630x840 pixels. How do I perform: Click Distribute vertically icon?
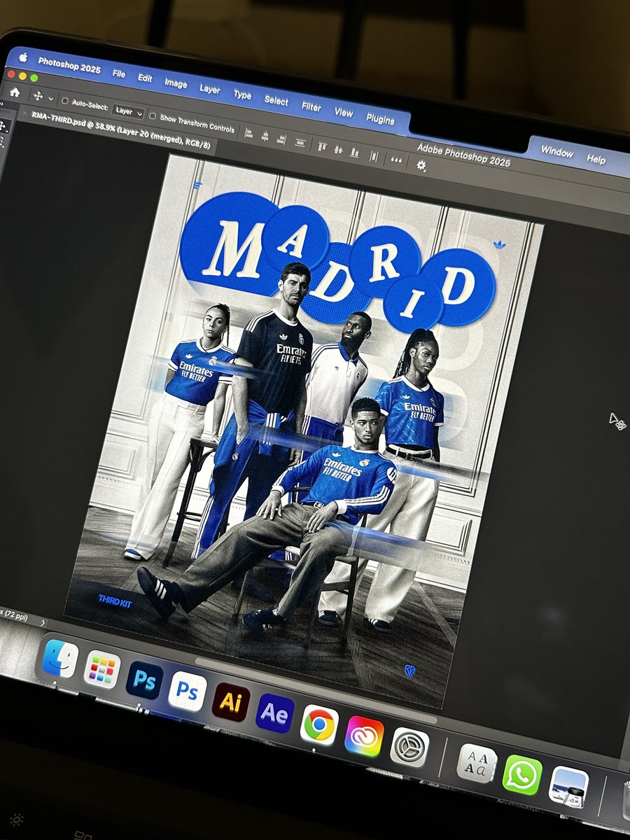click(300, 143)
